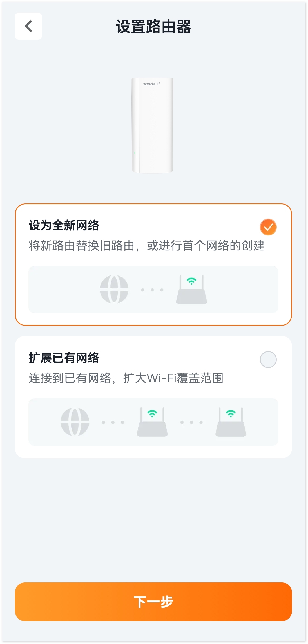Click the dots between the two routers

pos(191,422)
